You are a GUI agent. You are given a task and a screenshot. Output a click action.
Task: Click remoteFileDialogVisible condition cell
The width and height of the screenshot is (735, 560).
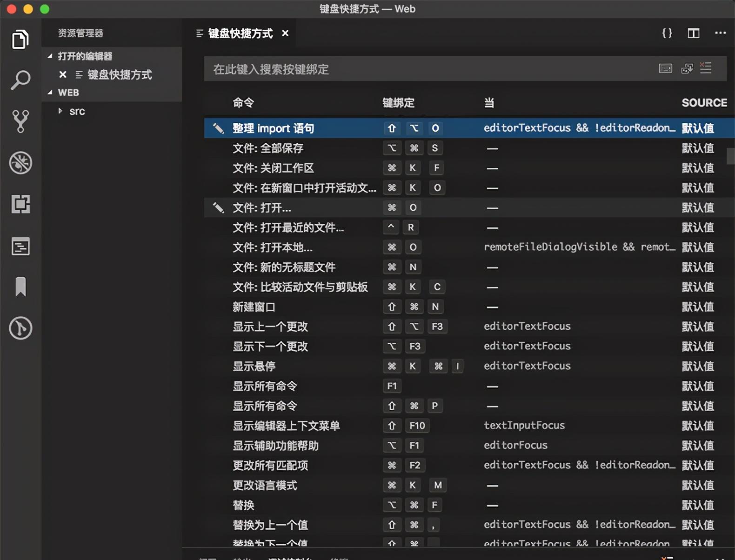pos(580,247)
